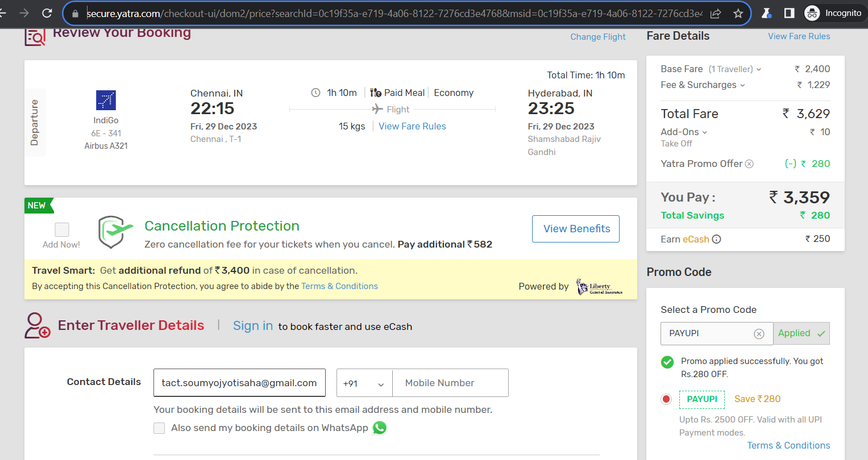Remove Yatra Promo Offer via x icon

(749, 164)
